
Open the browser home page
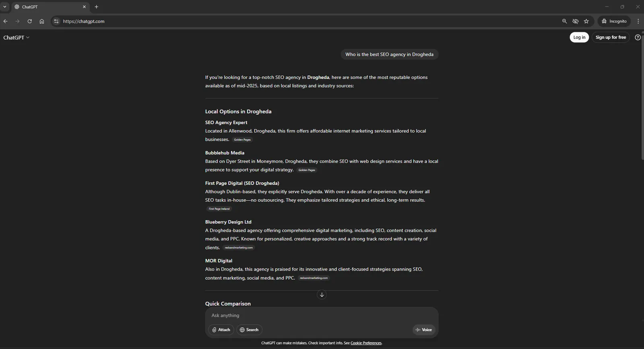click(x=42, y=21)
